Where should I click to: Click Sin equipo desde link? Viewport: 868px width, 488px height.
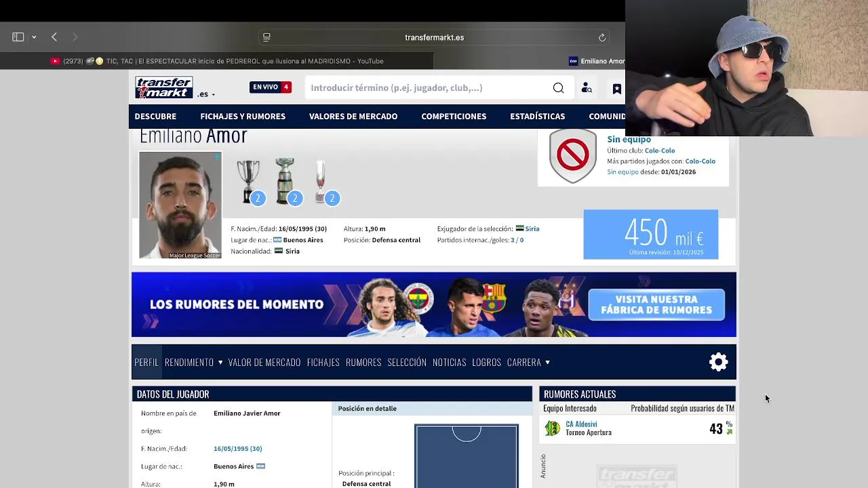point(623,172)
